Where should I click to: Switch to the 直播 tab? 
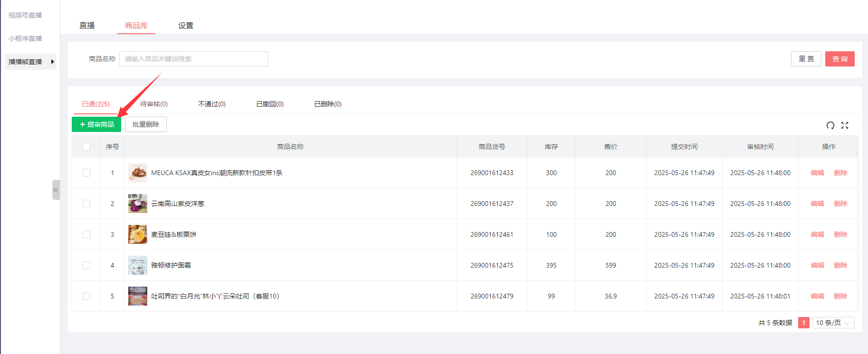click(x=87, y=26)
